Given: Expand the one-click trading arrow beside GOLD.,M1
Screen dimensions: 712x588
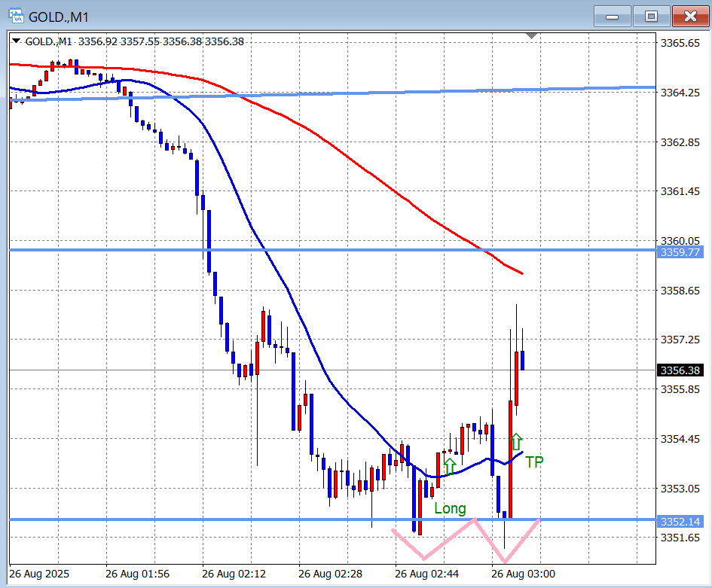Looking at the screenshot, I should coord(17,41).
